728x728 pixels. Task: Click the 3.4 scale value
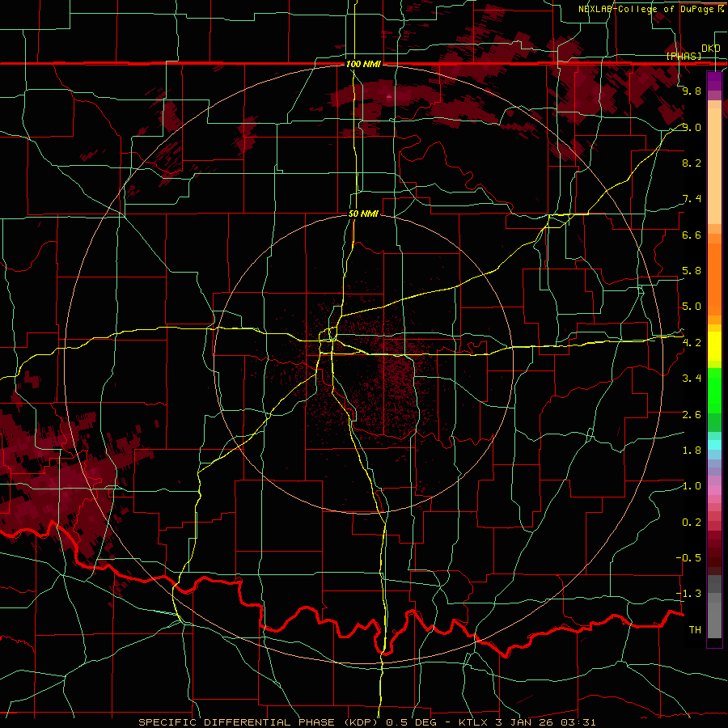(x=692, y=379)
